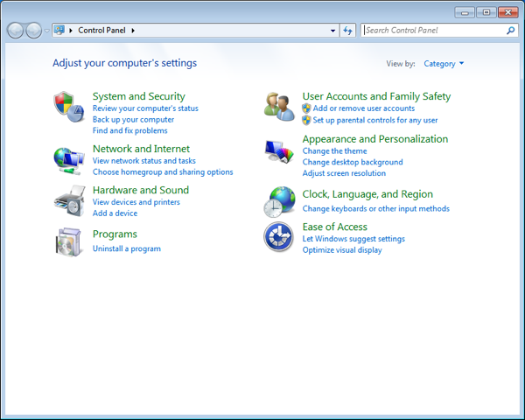Click the System and Security shield icon
This screenshot has height=420, width=525.
click(68, 106)
